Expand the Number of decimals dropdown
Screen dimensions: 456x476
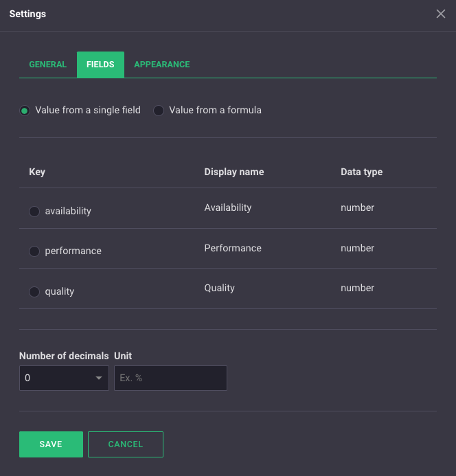click(x=64, y=378)
